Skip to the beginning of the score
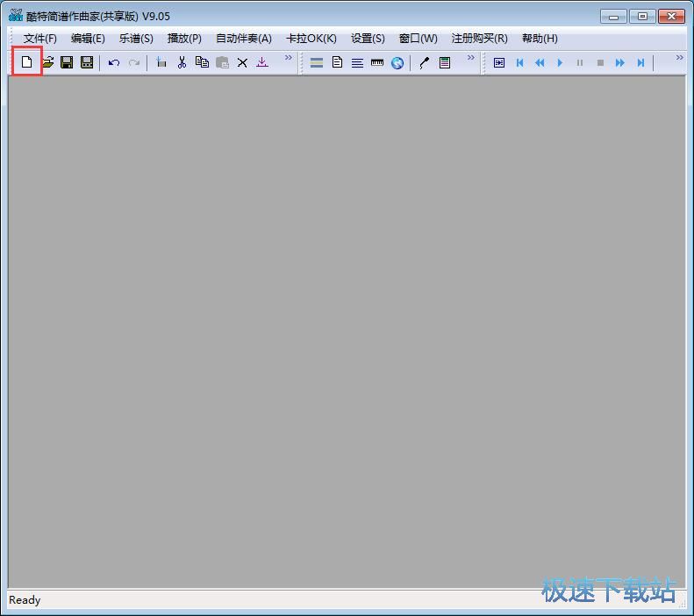Screen dimensions: 694x616 [519, 62]
